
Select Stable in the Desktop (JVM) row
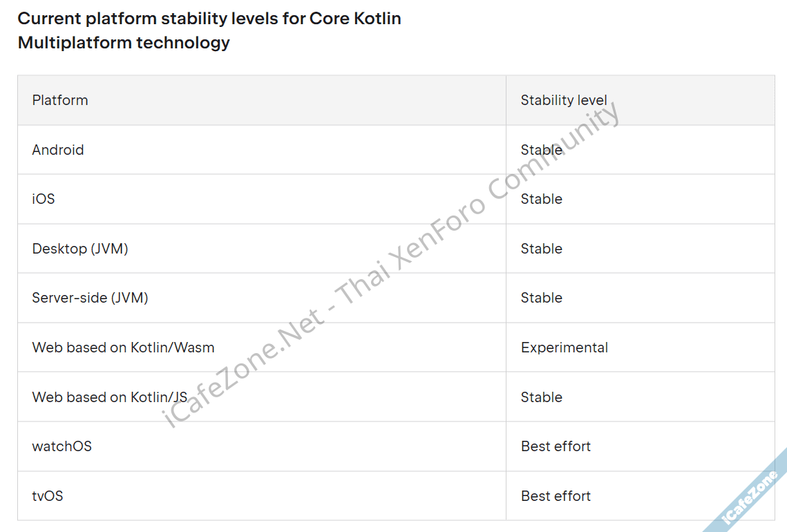(x=542, y=249)
